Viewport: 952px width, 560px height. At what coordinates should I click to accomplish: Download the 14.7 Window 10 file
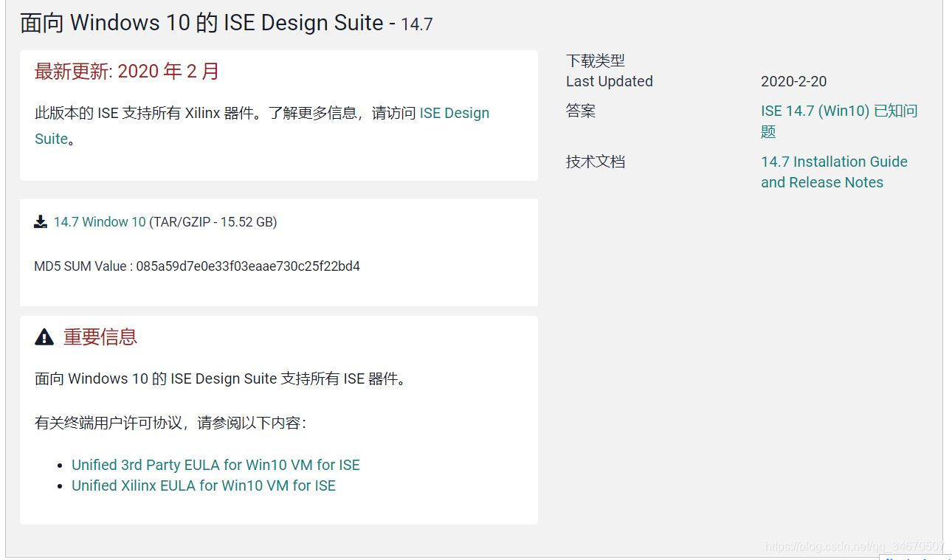click(x=100, y=222)
